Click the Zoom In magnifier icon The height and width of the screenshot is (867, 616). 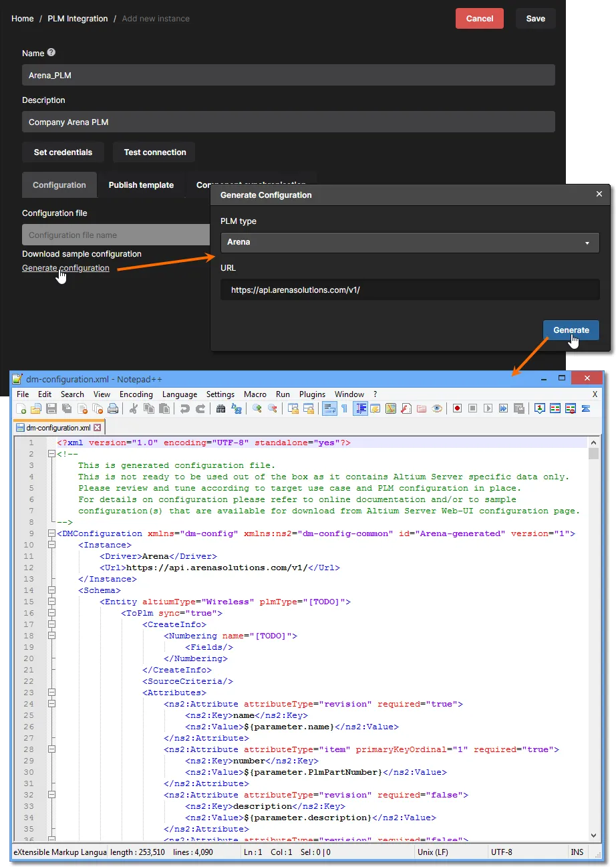point(257,408)
